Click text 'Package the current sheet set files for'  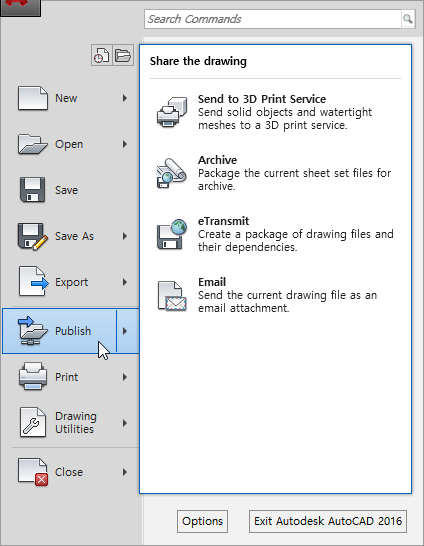pos(295,173)
